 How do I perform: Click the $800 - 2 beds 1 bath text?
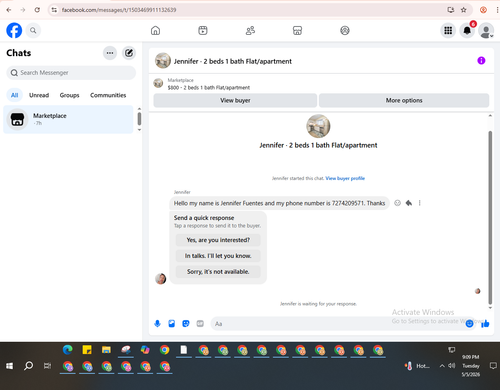click(x=209, y=88)
